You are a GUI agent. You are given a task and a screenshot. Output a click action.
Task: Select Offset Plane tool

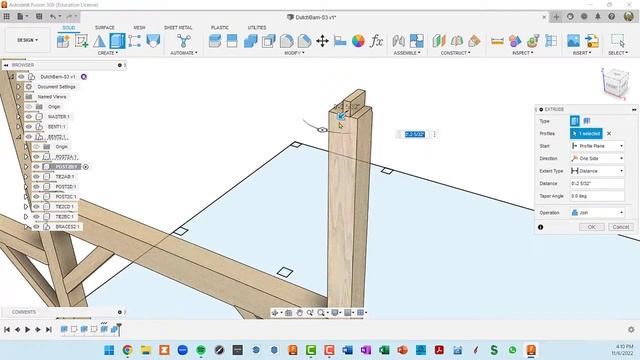439,41
